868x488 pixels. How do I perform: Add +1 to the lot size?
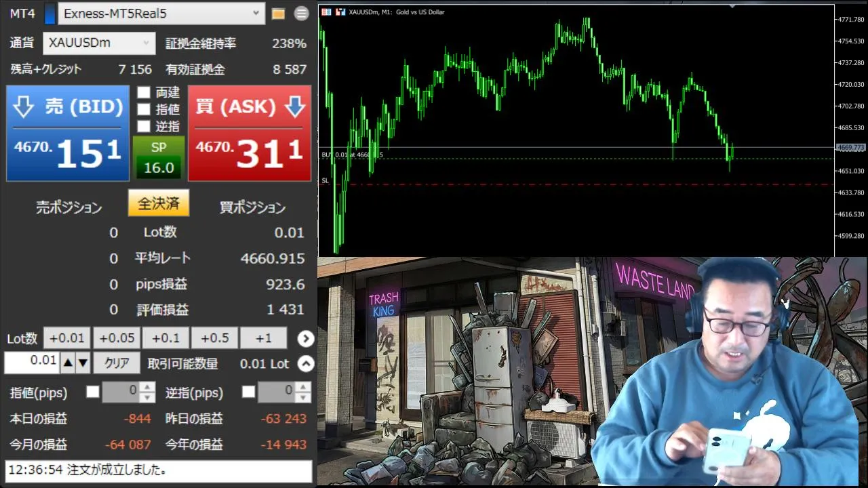[x=264, y=338]
